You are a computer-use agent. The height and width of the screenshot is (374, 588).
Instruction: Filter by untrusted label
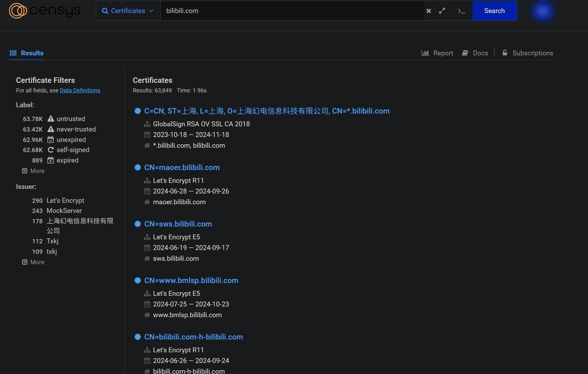(x=71, y=119)
